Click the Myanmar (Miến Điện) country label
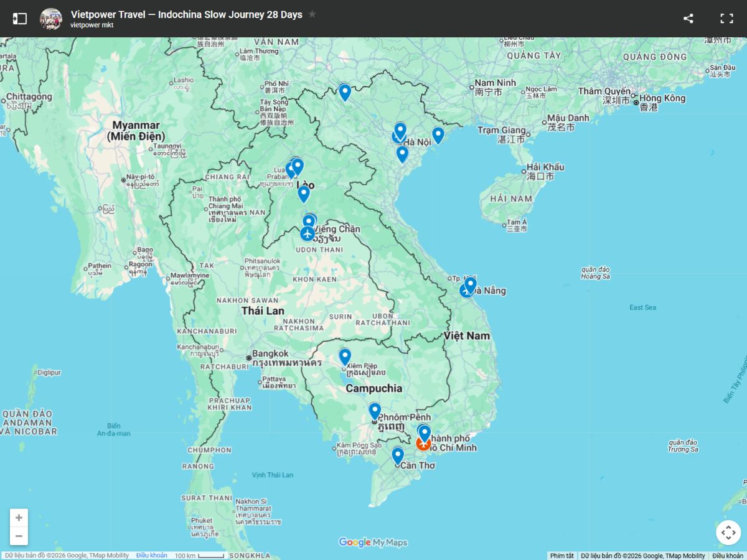747x560 pixels. (136, 131)
